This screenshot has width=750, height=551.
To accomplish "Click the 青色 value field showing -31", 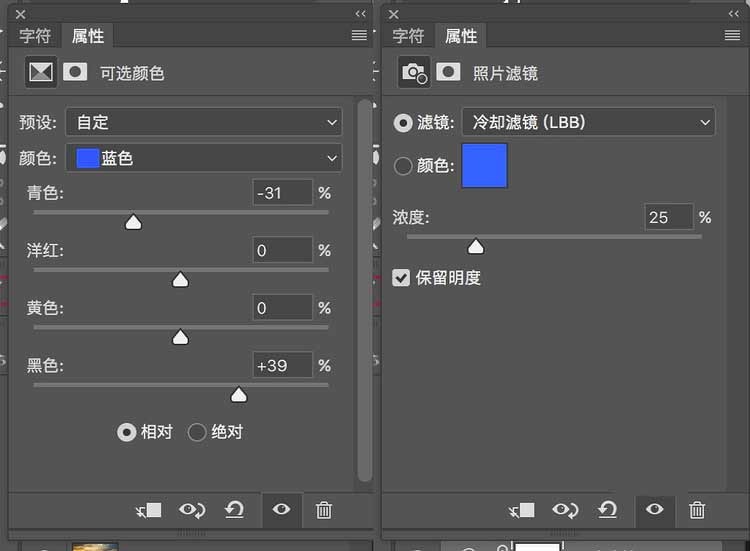I will pos(283,193).
